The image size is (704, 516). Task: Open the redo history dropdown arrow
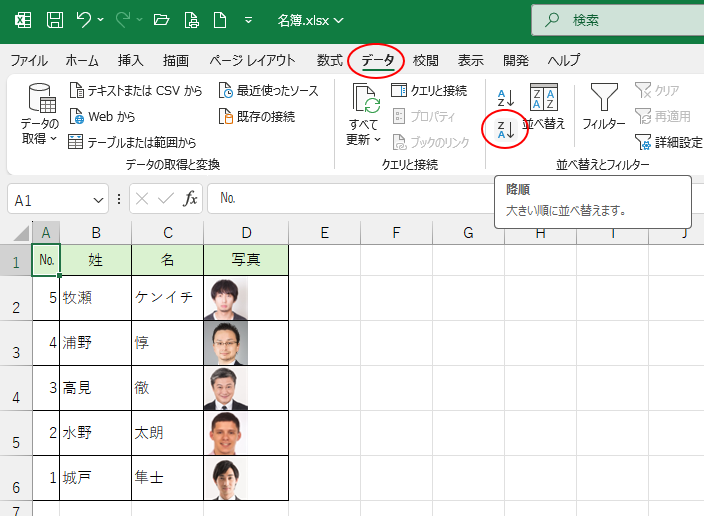[x=140, y=20]
